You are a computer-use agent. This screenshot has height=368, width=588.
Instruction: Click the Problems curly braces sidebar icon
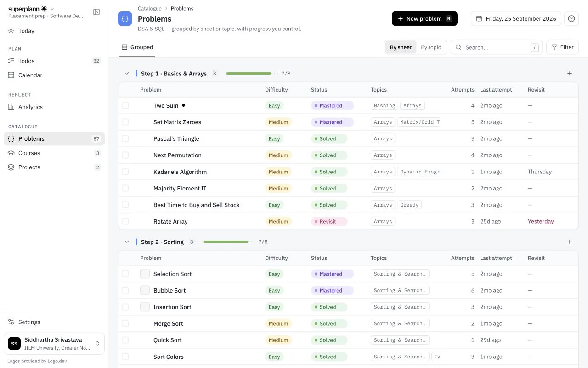click(11, 138)
